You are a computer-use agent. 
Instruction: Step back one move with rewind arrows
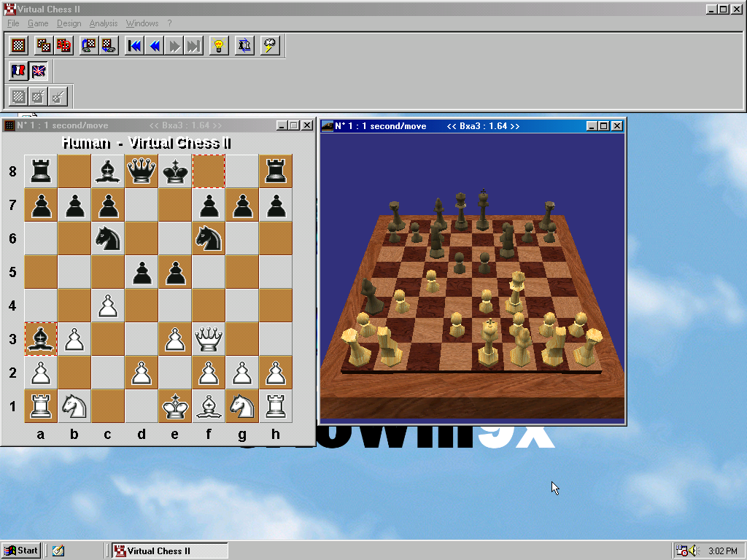pyautogui.click(x=155, y=46)
